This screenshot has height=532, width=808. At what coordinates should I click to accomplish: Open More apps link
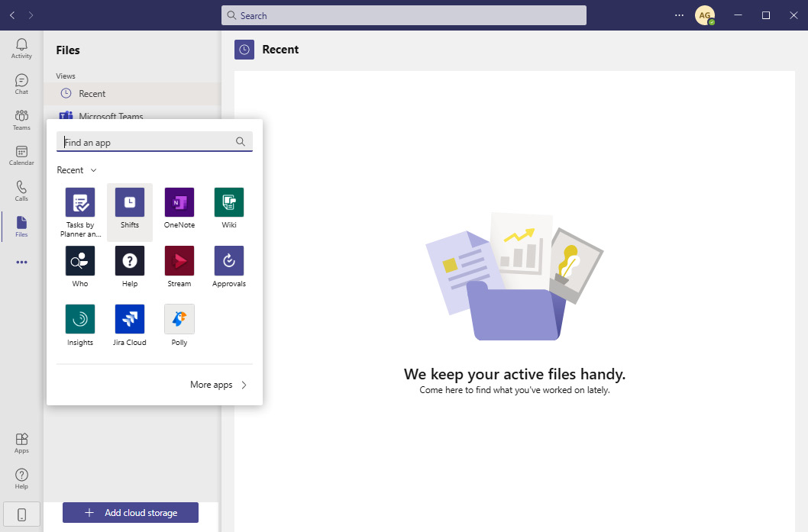218,385
